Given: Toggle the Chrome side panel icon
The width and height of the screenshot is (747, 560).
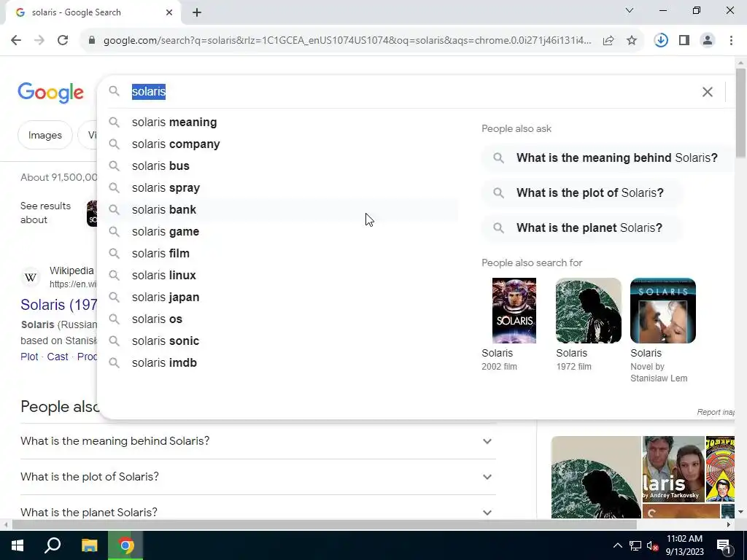Looking at the screenshot, I should click(684, 41).
